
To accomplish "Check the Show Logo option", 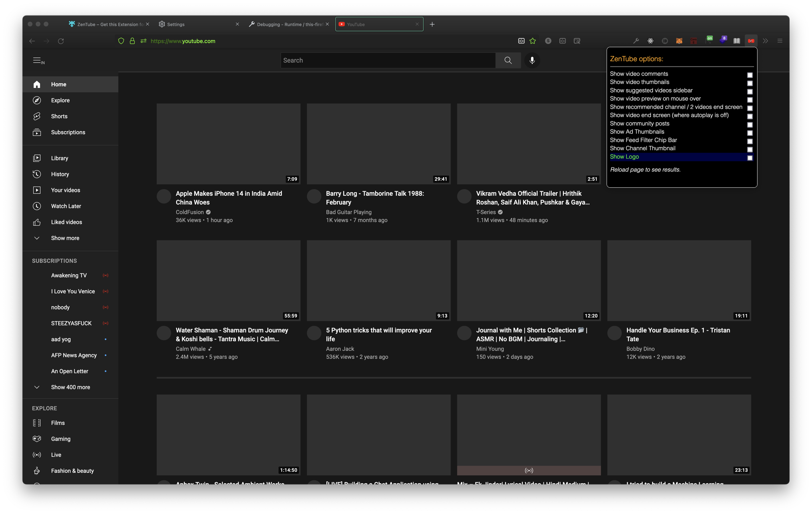I will (x=750, y=158).
